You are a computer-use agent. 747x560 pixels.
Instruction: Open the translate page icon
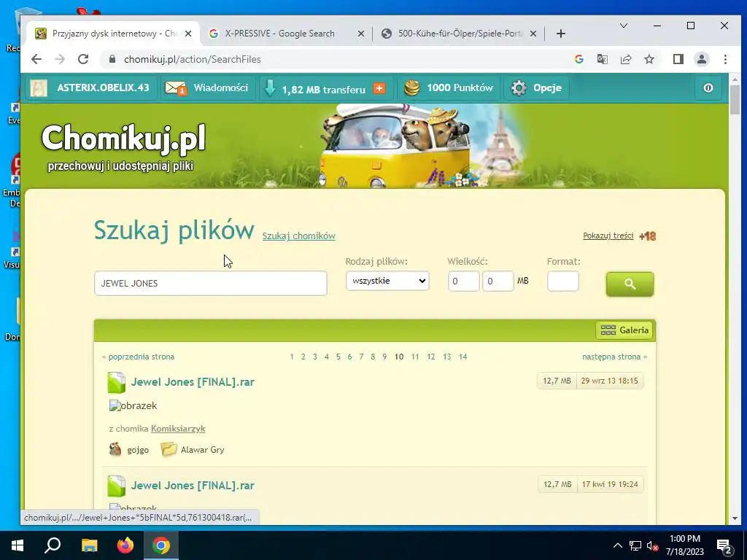pyautogui.click(x=602, y=59)
